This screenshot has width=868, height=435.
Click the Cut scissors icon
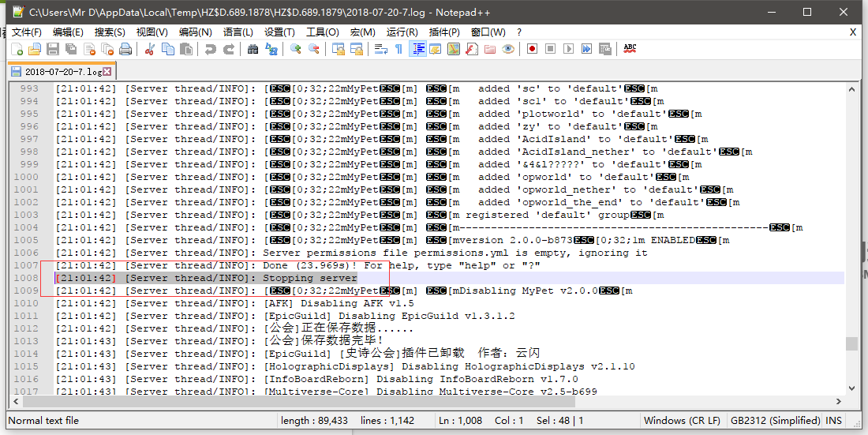[x=149, y=49]
